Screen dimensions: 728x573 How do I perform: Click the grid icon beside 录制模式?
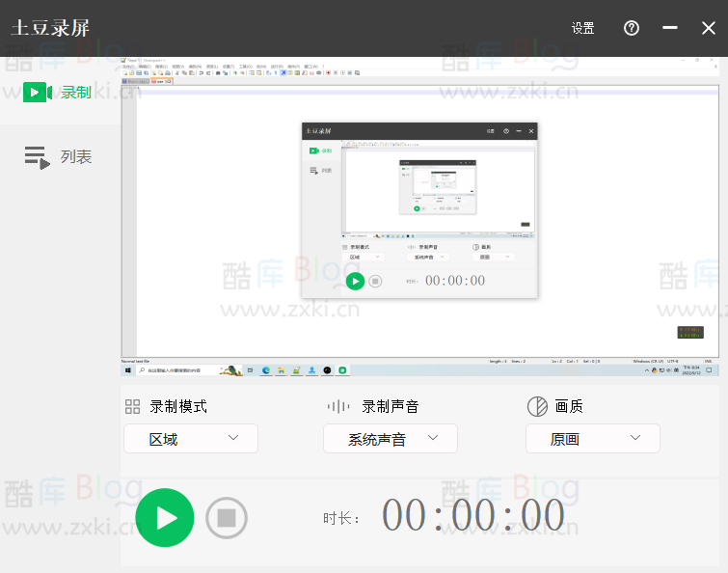click(133, 407)
